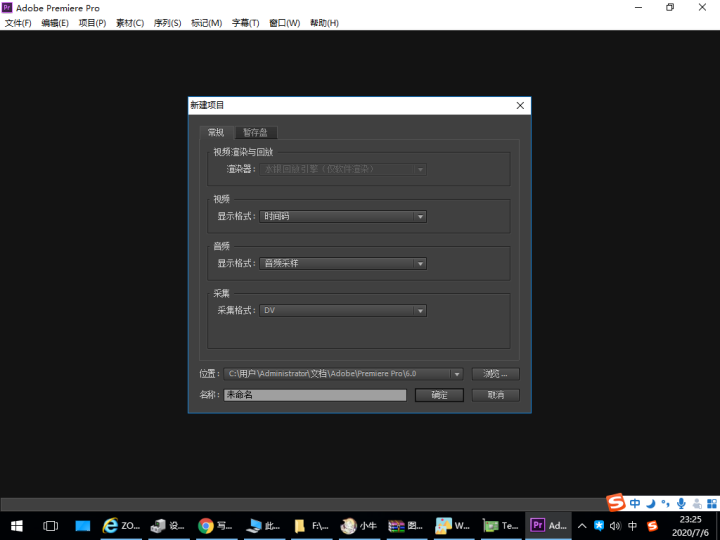Click the 取消 button
The width and height of the screenshot is (720, 540).
click(495, 395)
